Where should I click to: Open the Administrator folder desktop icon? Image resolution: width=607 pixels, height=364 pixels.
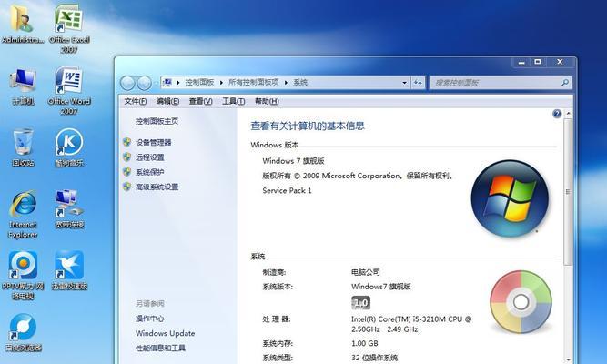click(x=22, y=24)
